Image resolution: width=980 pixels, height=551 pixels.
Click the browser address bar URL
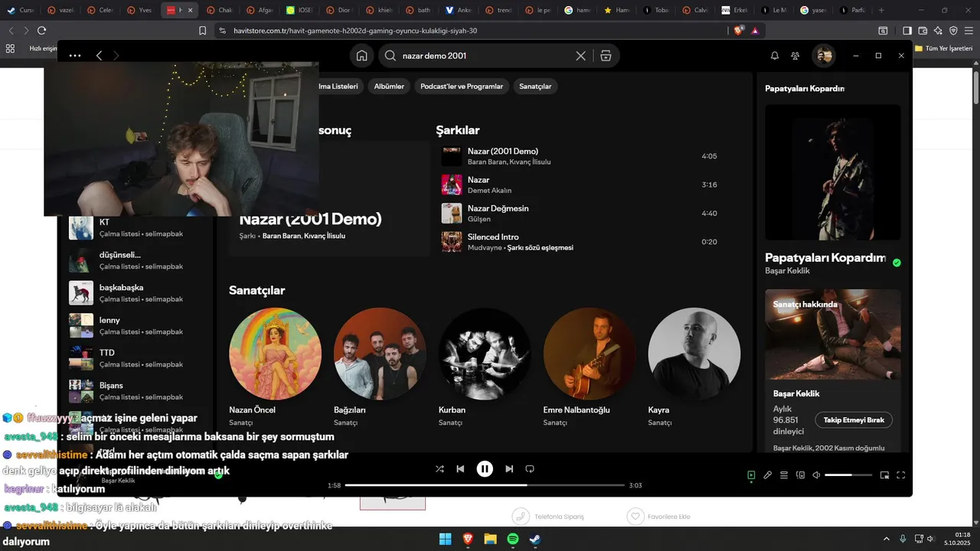(356, 31)
